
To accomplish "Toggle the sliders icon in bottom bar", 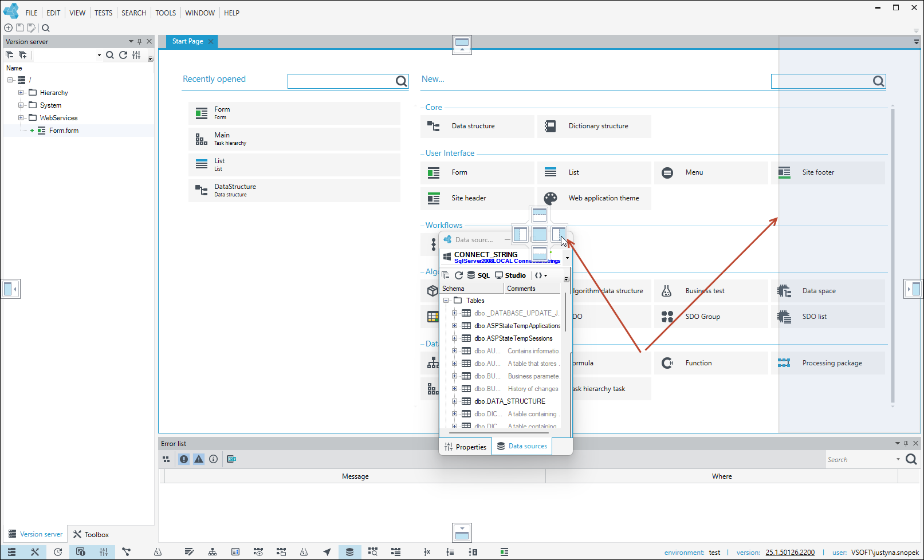I will pos(104,552).
